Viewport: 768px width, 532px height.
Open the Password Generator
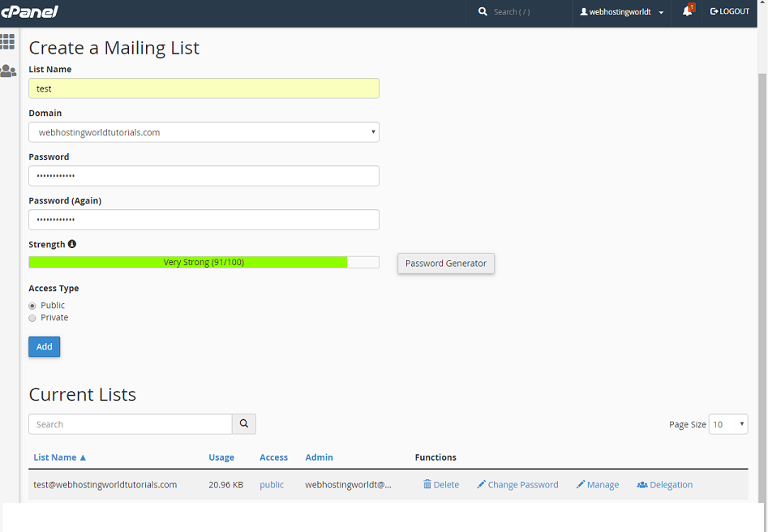[x=445, y=263]
